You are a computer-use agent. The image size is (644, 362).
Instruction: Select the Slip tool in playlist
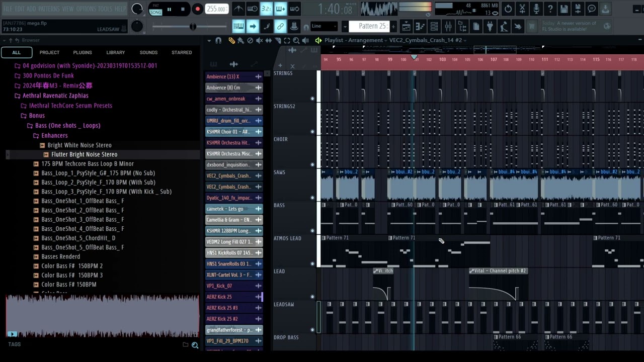tap(268, 40)
